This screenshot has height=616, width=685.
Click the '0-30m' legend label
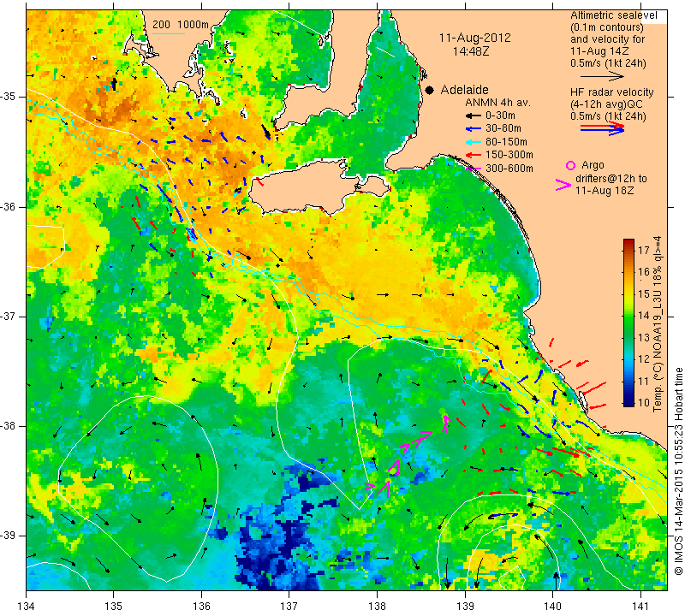[500, 115]
